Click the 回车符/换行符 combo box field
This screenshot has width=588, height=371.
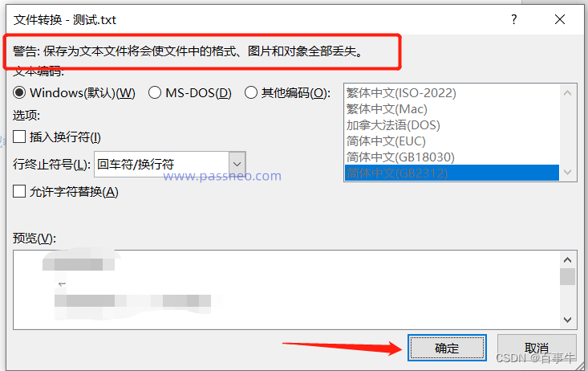pos(170,164)
